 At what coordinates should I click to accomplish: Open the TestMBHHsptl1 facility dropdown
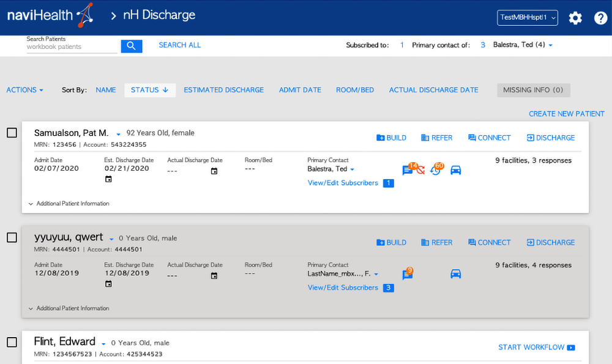[528, 18]
